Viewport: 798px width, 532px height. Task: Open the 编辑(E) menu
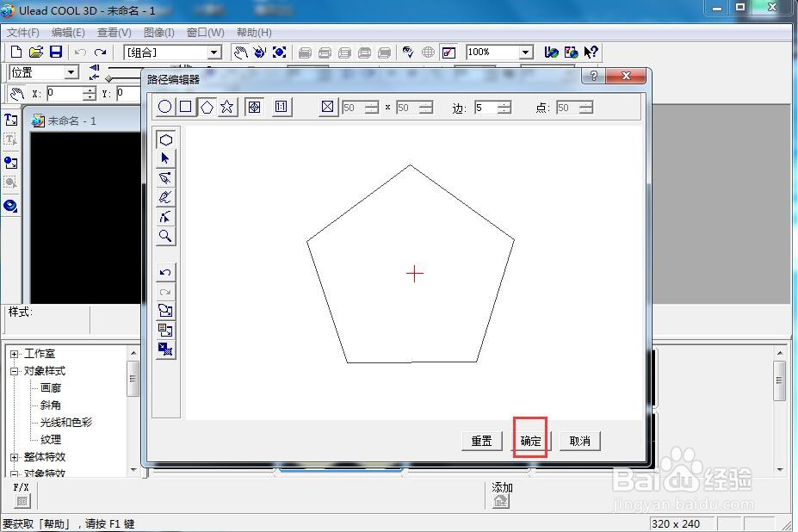[68, 33]
